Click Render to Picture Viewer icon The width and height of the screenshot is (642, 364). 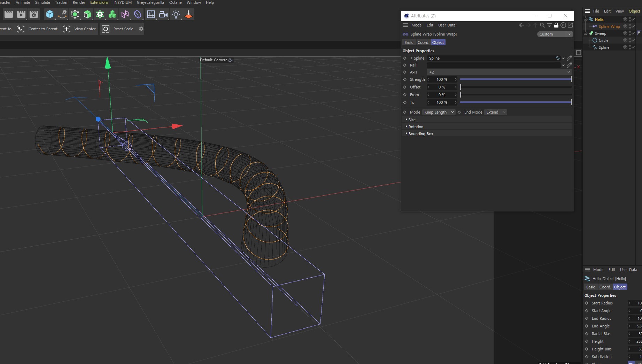(21, 14)
